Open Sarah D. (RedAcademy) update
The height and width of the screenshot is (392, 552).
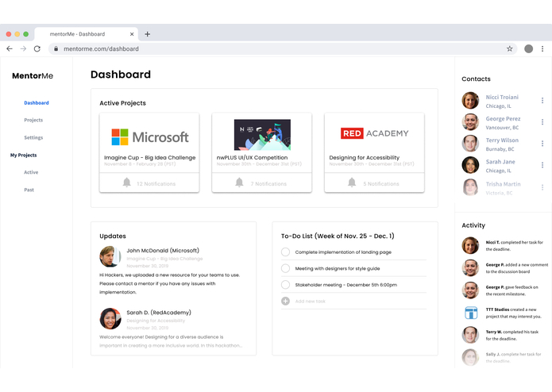[x=159, y=312]
